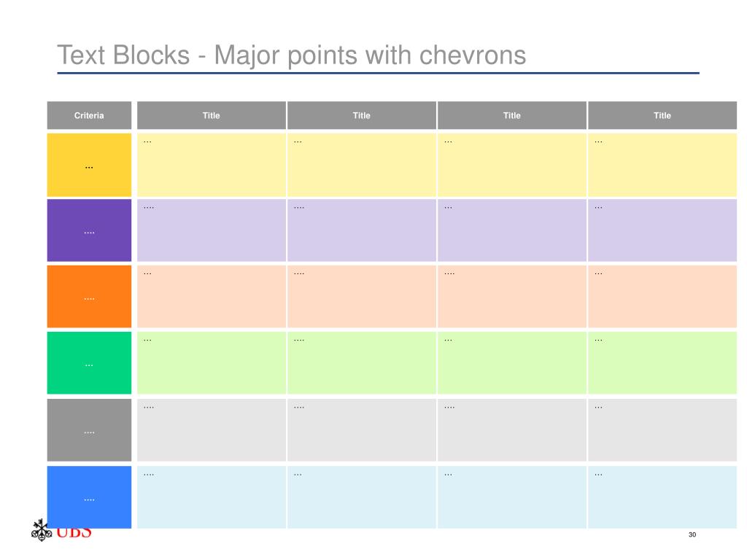747x560 pixels.
Task: Select the first Title column header
Action: coord(212,115)
